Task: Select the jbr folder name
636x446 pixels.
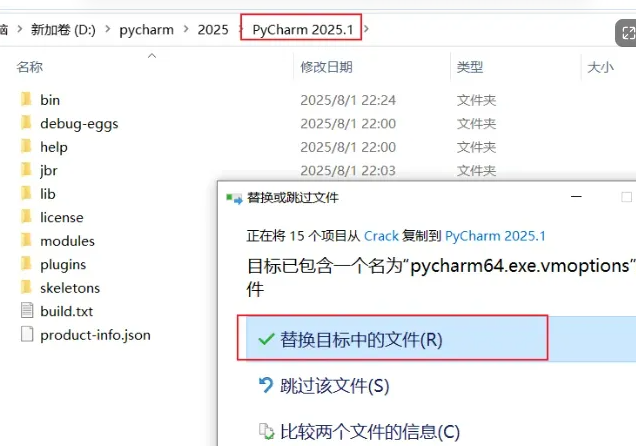Action: point(49,171)
